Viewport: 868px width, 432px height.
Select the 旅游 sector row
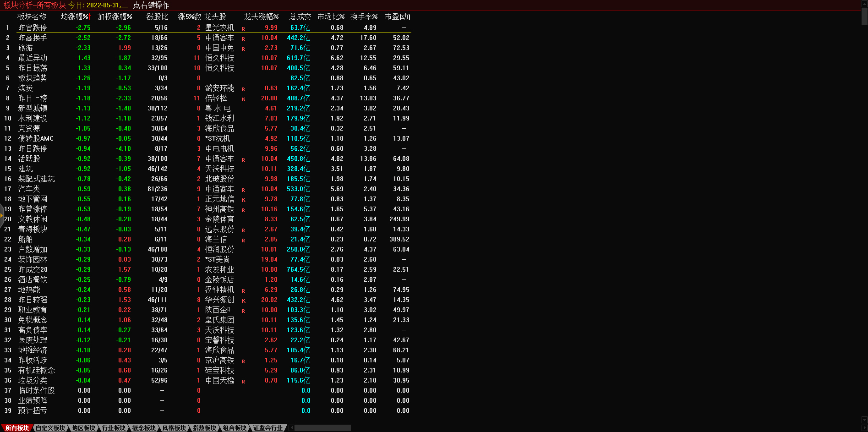pos(26,48)
